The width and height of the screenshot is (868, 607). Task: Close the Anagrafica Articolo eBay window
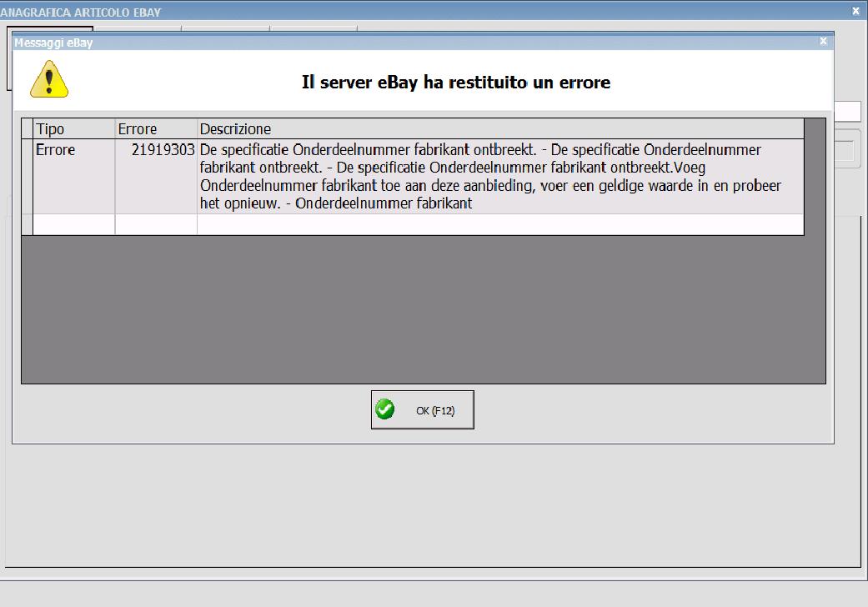[x=855, y=11]
